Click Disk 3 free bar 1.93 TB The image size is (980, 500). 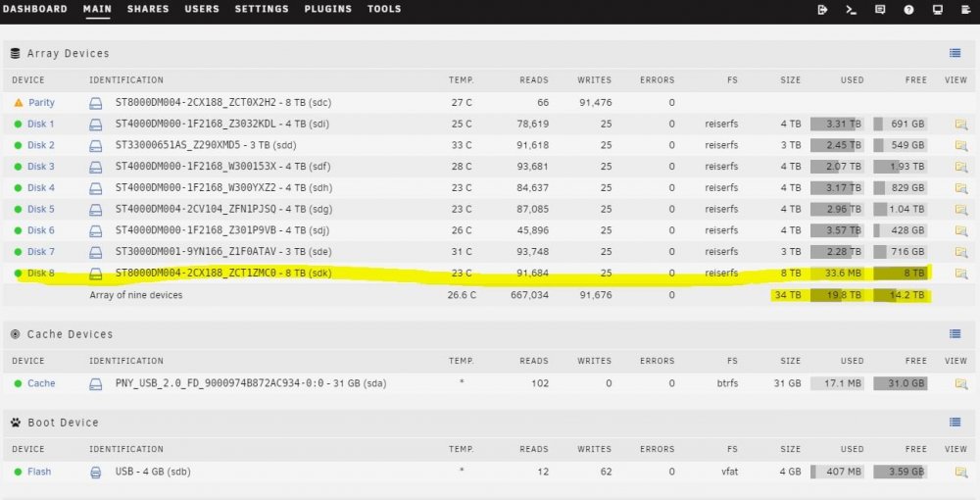(x=901, y=167)
